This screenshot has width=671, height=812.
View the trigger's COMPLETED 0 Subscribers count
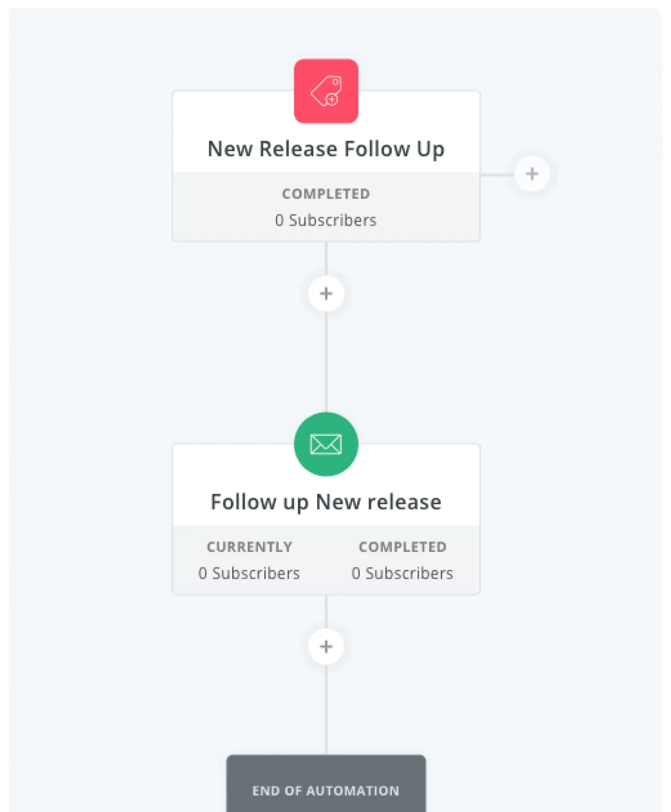point(326,220)
